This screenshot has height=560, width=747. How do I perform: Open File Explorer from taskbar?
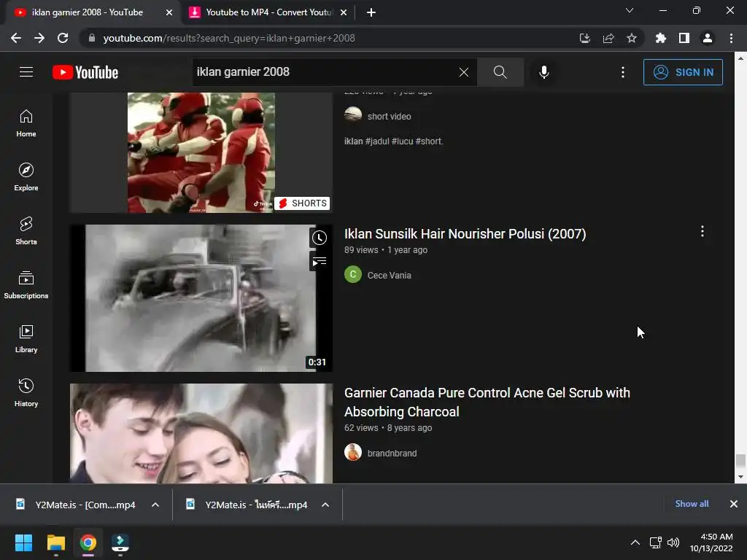55,542
